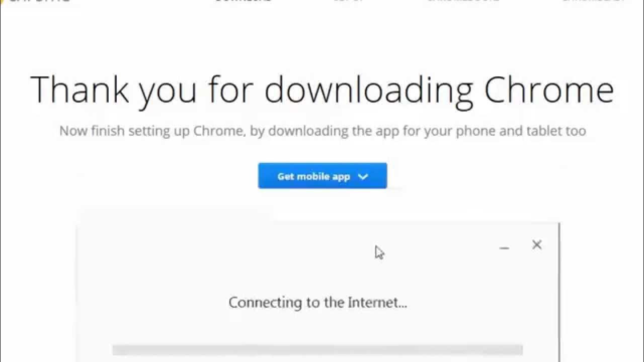Click the words phone and tablet in subtitle
This screenshot has width=644, height=362.
[x=504, y=131]
